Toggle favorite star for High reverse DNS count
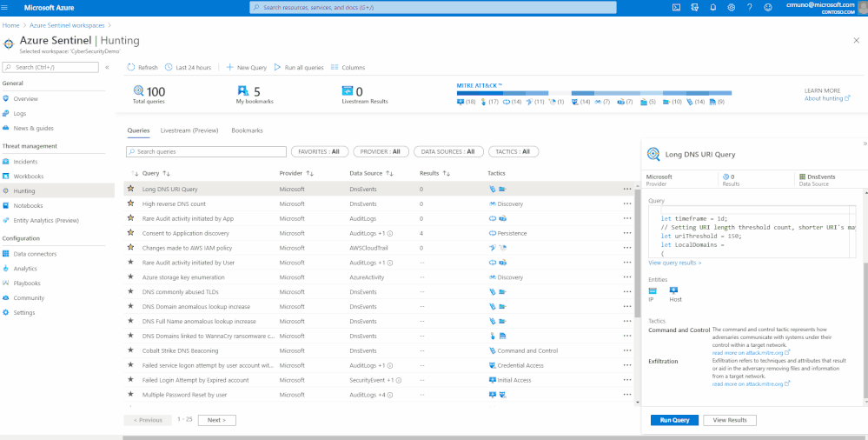868x440 pixels. (130, 203)
